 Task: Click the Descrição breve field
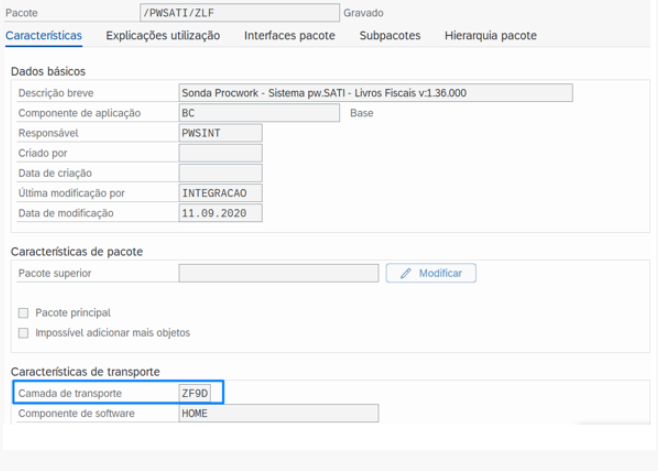[376, 93]
